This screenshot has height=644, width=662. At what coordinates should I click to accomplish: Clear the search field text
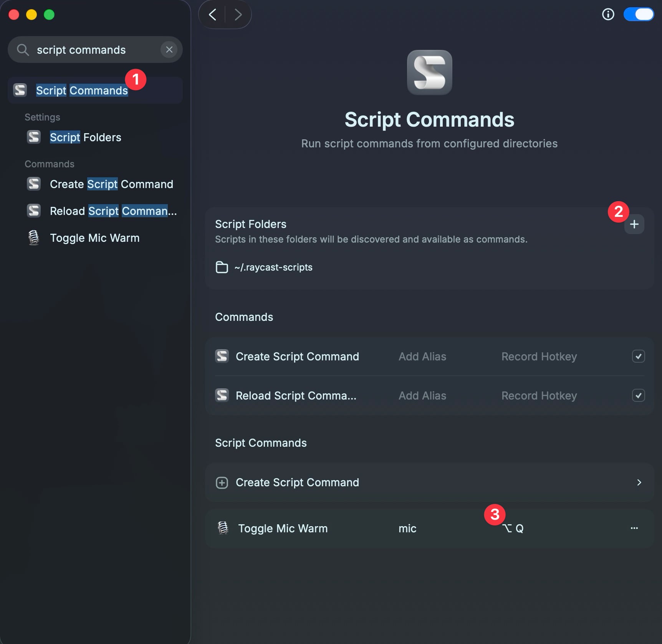tap(169, 50)
